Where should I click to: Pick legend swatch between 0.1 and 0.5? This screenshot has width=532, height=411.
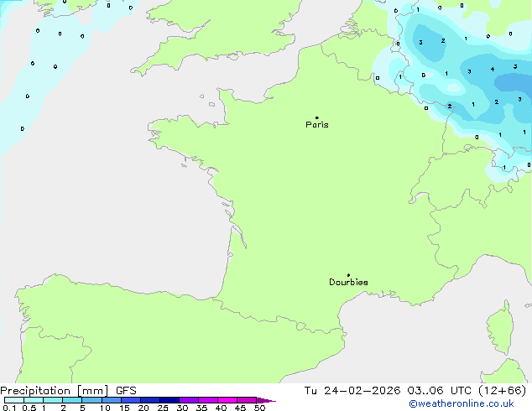[14, 400]
